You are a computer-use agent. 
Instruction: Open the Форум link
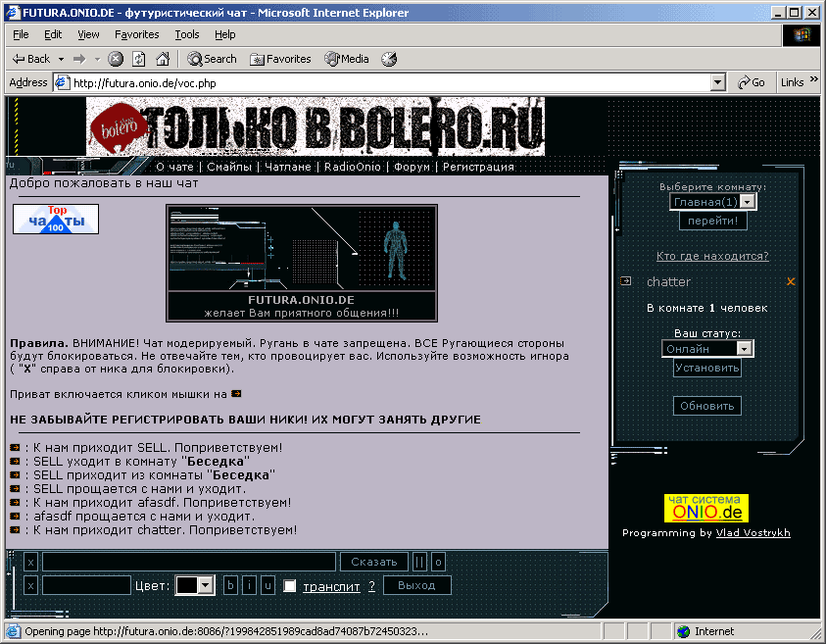(x=412, y=167)
